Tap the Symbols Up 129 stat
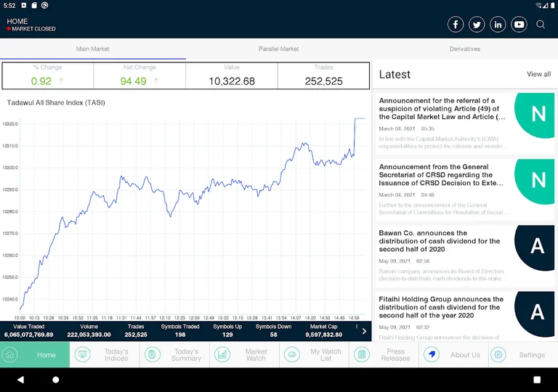This screenshot has width=558, height=392. [x=227, y=331]
